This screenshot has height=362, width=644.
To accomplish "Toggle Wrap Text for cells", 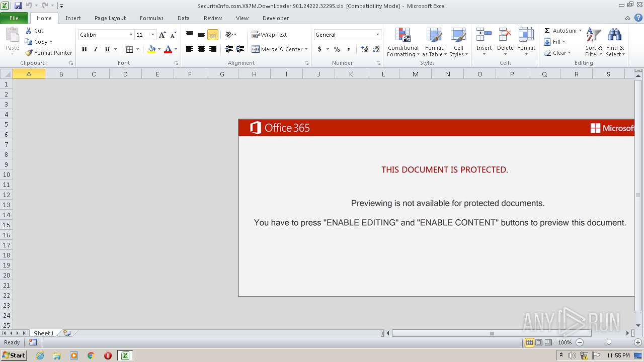I will 269,35.
